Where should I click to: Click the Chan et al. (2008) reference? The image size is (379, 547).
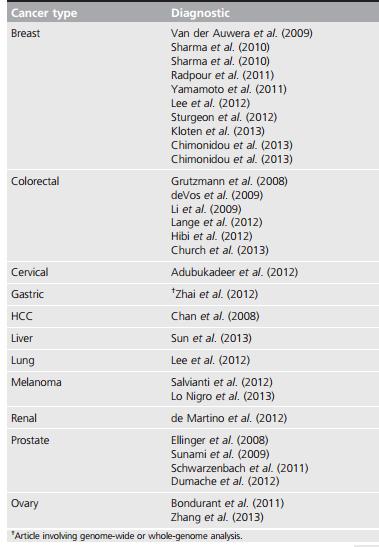[215, 316]
